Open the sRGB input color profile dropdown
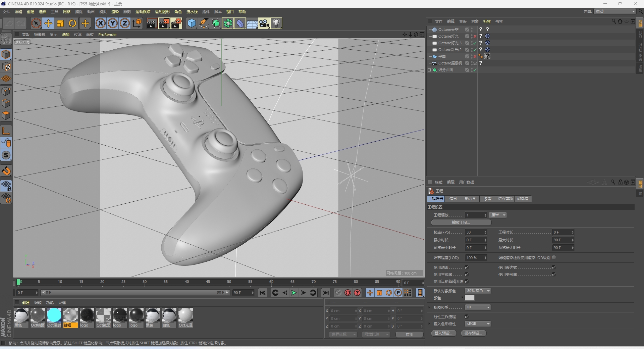Viewport: 644px width, 349px height. [478, 324]
